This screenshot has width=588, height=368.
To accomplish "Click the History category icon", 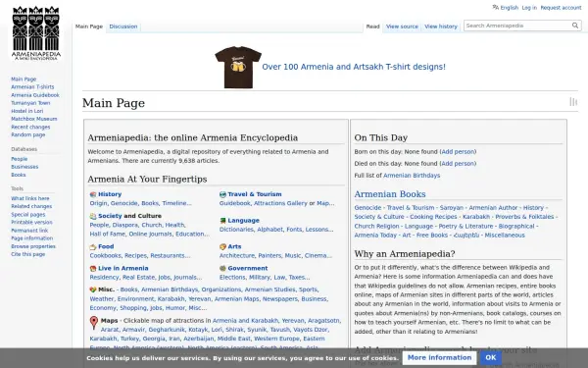I will (93, 194).
